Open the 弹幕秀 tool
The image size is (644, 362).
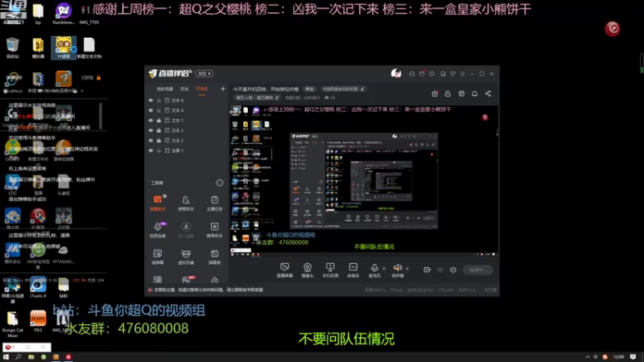click(214, 257)
